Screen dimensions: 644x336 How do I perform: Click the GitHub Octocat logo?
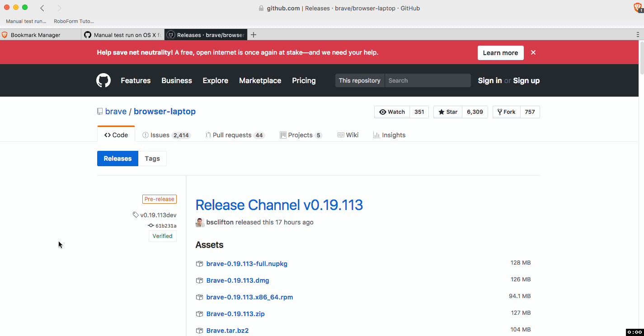coord(103,80)
